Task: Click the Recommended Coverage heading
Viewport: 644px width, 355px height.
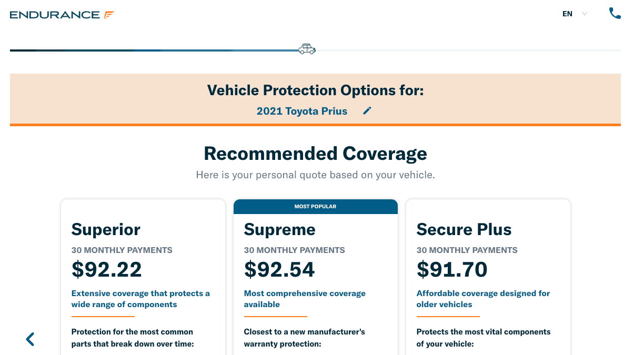Action: coord(315,154)
